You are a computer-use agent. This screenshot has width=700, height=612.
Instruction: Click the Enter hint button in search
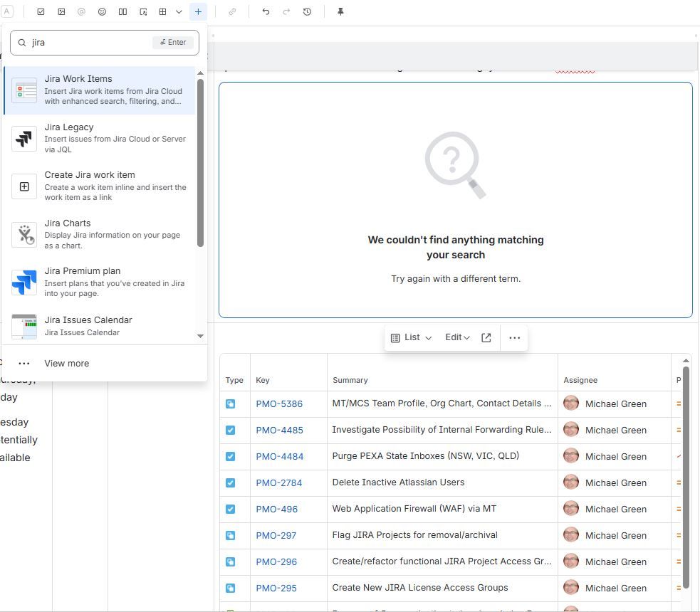[x=173, y=43]
